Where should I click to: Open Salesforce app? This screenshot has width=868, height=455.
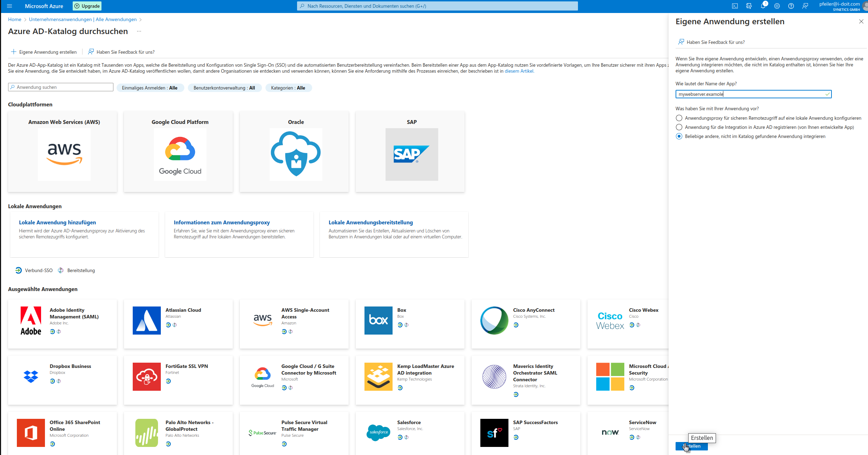(x=410, y=434)
